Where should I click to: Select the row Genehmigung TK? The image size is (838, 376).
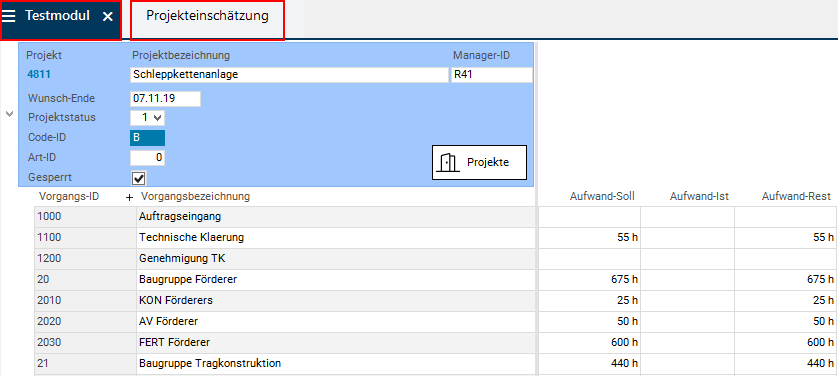(336, 259)
